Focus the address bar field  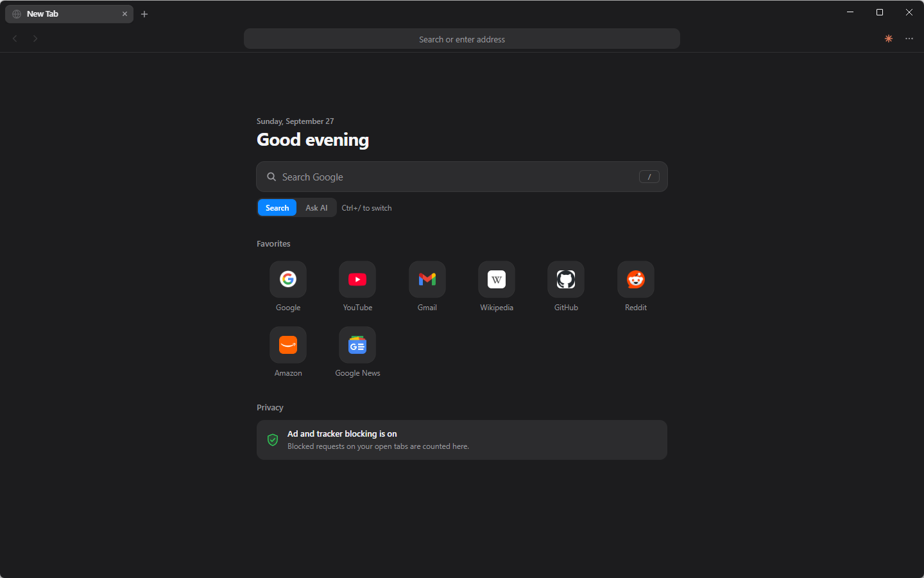(x=462, y=39)
